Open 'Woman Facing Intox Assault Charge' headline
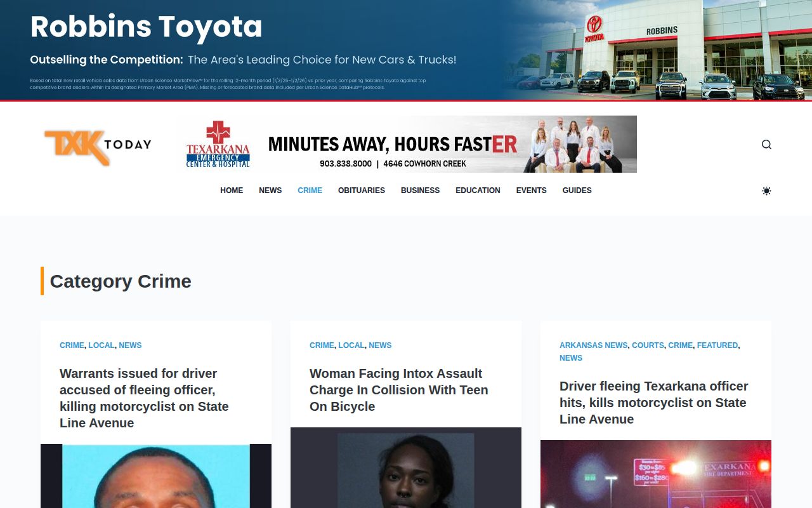 pos(399,390)
